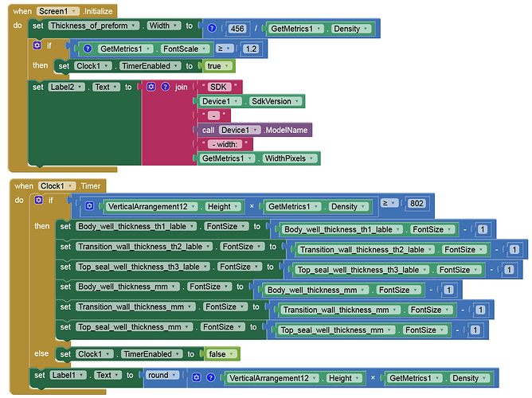Viewport: 532px width, 398px height.
Task: Click the 'join' label on the text block
Action: point(181,87)
